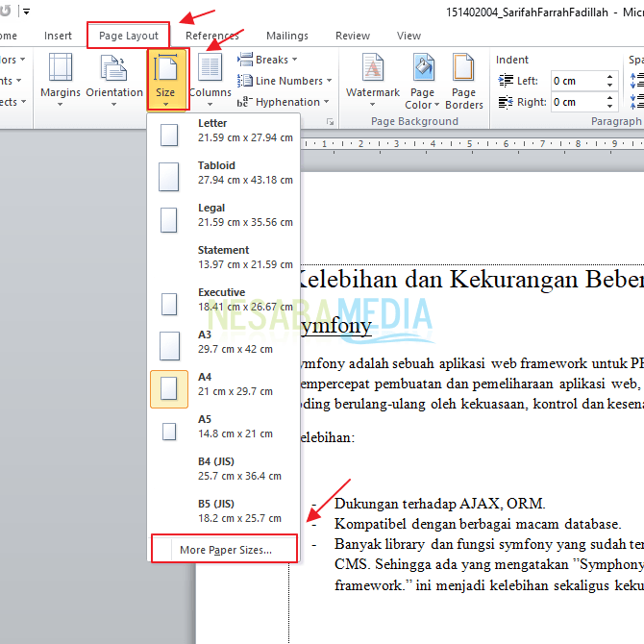The width and height of the screenshot is (644, 644).
Task: Click the Indent Right icon
Action: pyautogui.click(x=506, y=102)
